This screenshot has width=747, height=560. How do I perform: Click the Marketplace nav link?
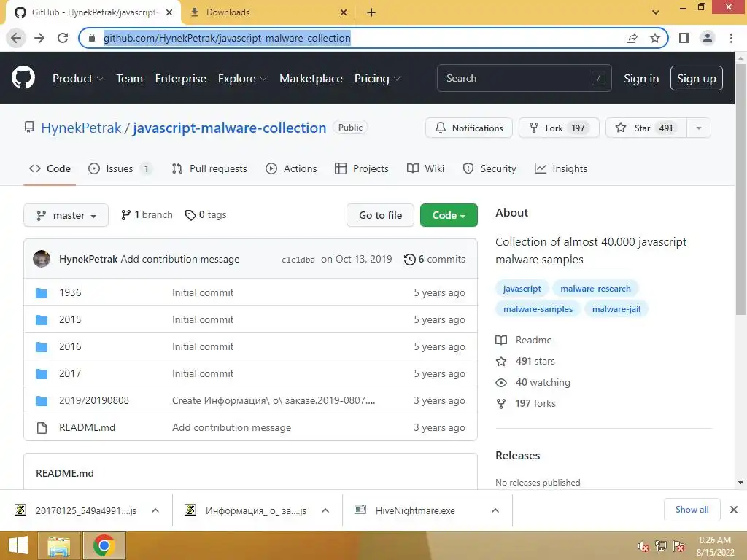(x=311, y=79)
